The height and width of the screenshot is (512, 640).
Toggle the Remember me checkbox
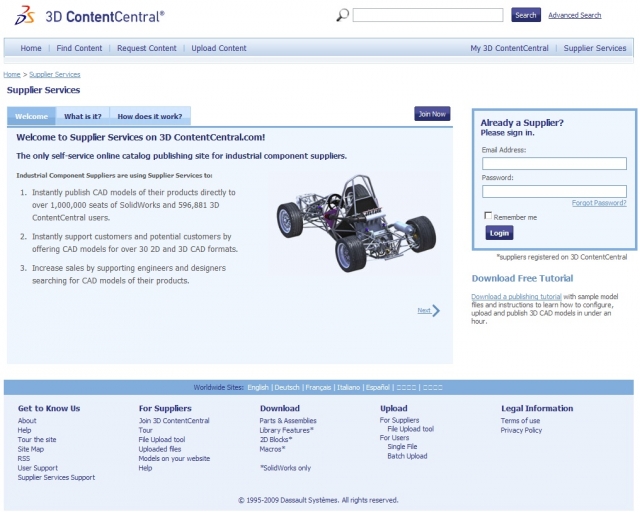(x=488, y=215)
